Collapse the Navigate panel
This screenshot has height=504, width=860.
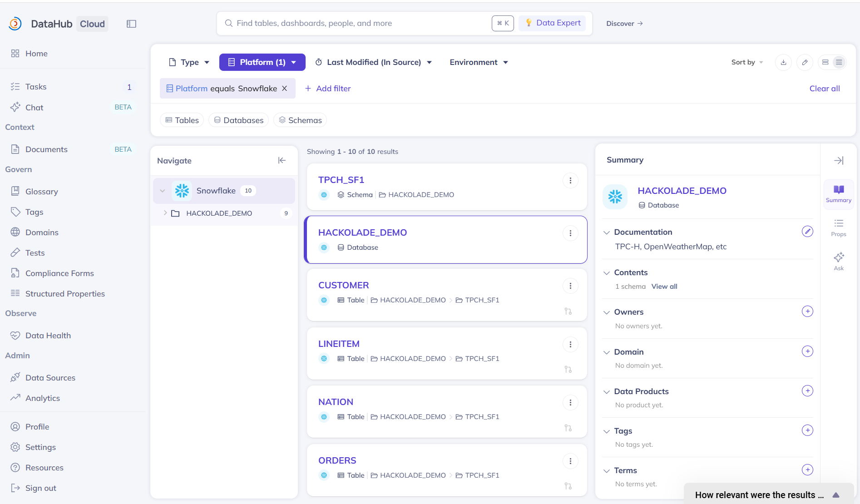pos(282,160)
